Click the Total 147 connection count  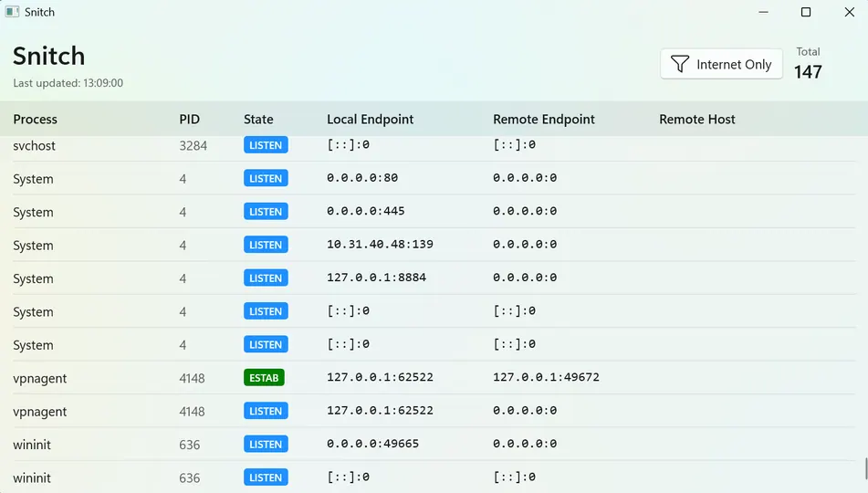click(808, 71)
